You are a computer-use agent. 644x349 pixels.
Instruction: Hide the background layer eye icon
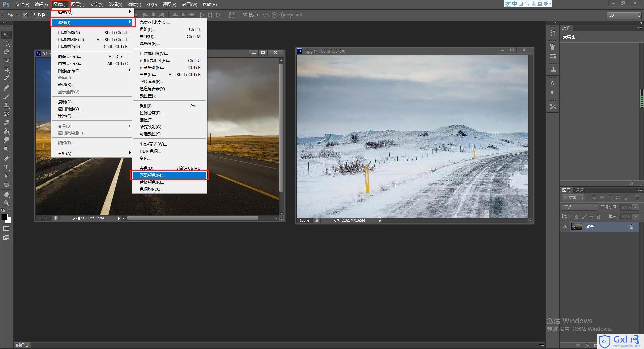[565, 227]
